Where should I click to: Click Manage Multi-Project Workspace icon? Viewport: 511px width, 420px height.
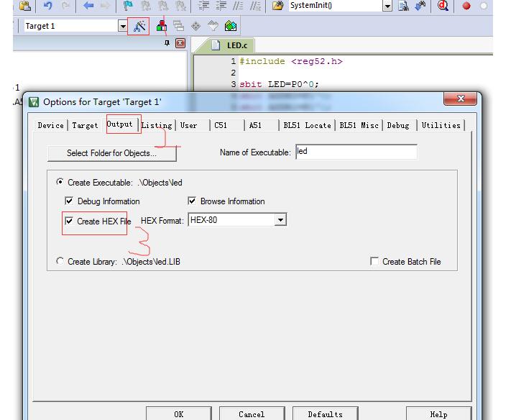pyautogui.click(x=178, y=26)
